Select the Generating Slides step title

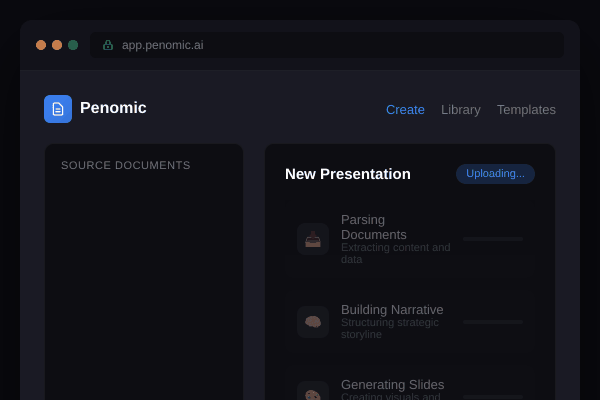click(x=393, y=385)
